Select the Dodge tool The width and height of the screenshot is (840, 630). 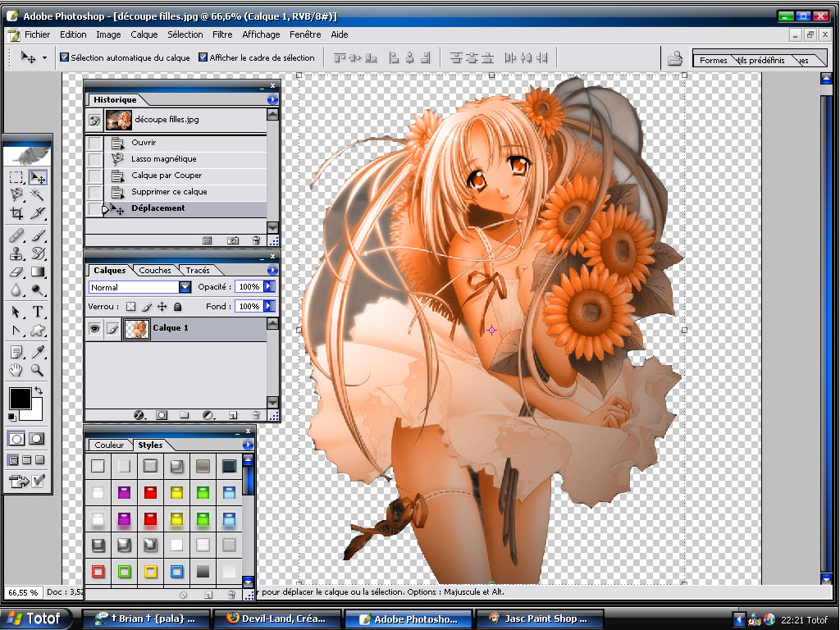coord(38,290)
